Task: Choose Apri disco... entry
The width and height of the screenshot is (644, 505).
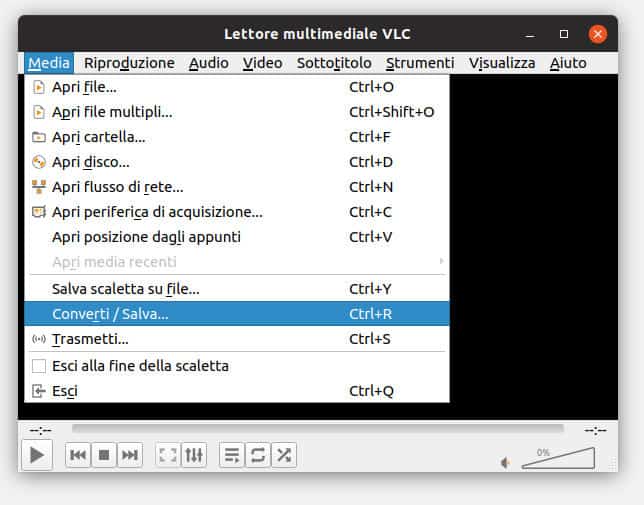Action: 237,162
